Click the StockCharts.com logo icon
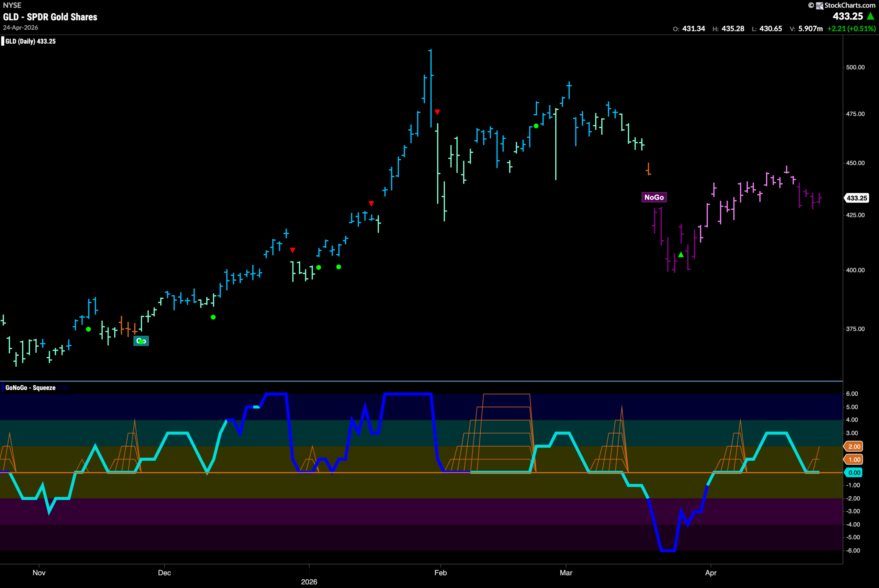 tap(819, 5)
